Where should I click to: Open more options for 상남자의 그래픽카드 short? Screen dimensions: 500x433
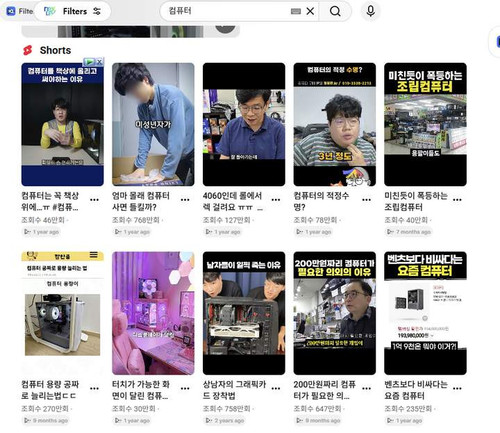tap(276, 388)
